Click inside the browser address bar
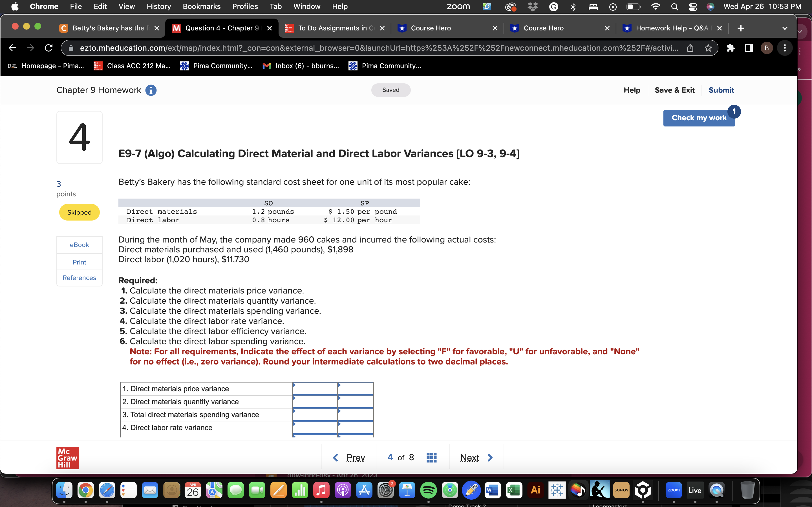The width and height of the screenshot is (812, 507). coord(369,48)
